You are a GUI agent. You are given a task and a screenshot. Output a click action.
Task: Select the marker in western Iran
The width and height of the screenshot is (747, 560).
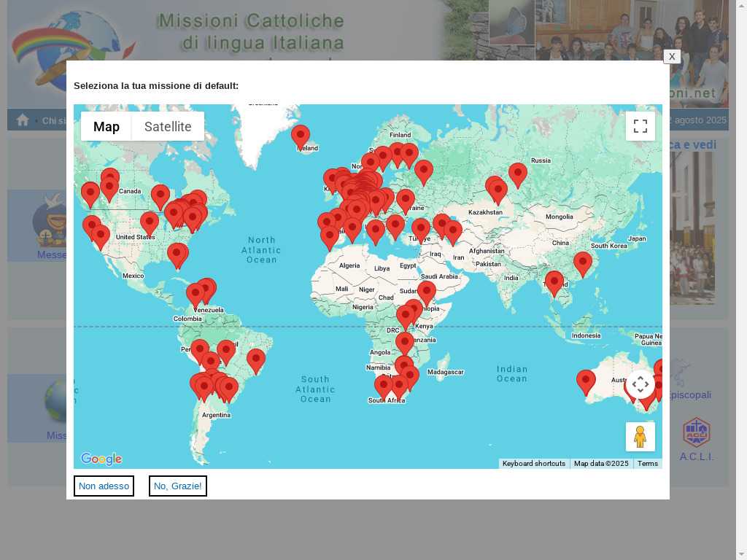point(453,233)
